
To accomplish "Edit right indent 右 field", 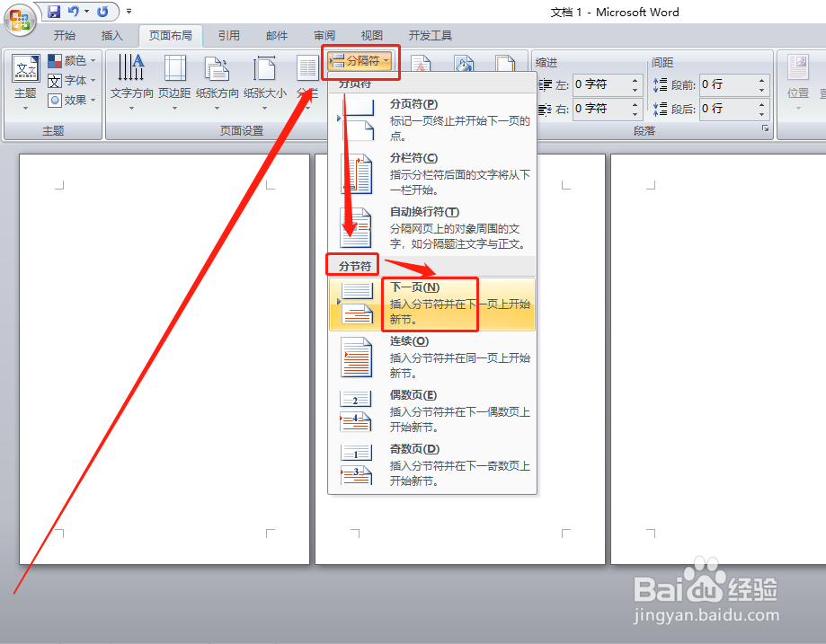I will 601,109.
